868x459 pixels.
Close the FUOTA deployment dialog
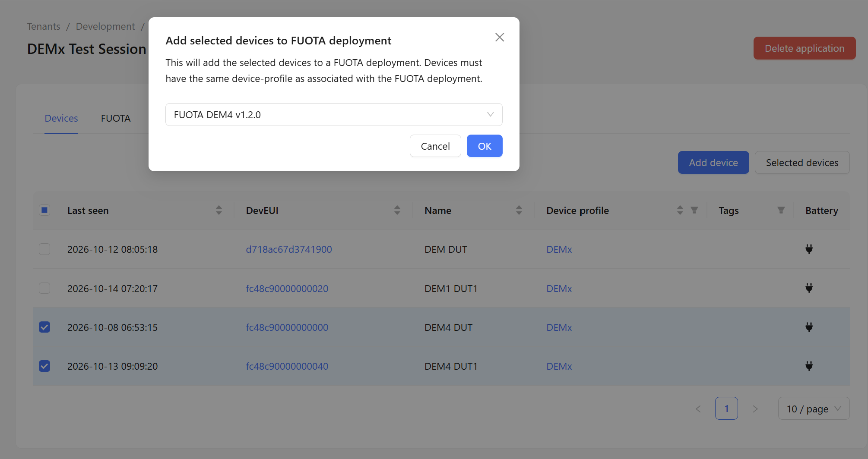[500, 38]
